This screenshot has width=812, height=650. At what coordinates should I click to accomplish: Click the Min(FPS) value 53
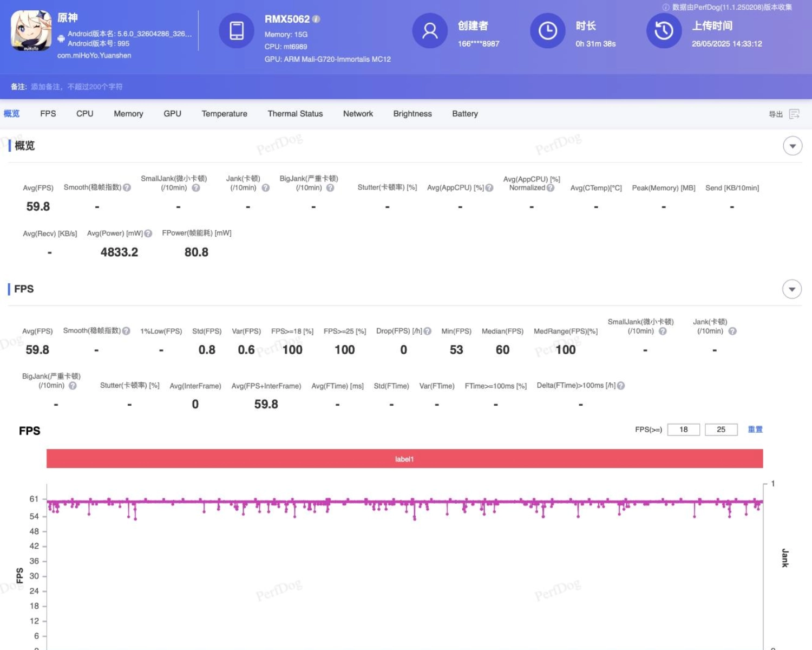point(456,350)
